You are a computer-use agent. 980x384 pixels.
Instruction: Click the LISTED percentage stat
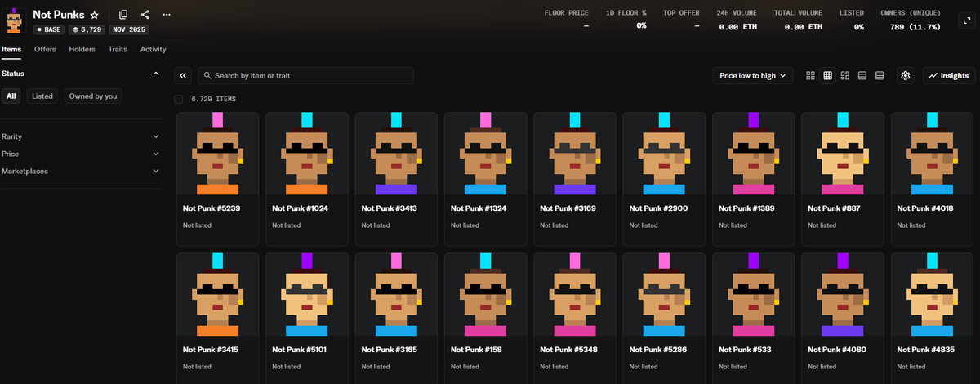(x=852, y=20)
